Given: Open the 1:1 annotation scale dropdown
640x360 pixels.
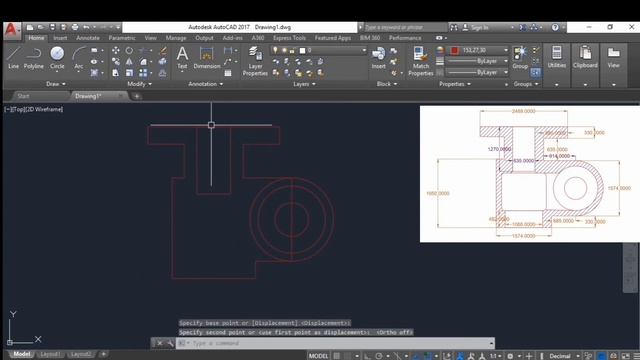Looking at the screenshot, I should (x=496, y=356).
